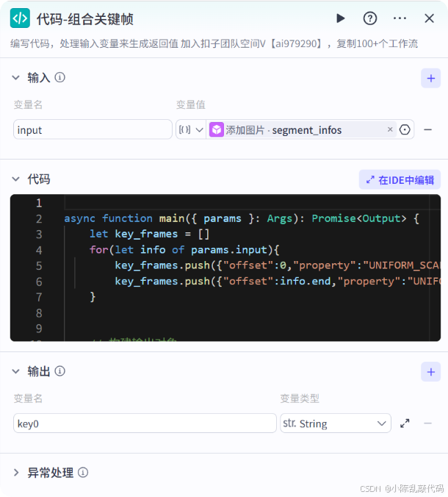Add a new input variable
The width and height of the screenshot is (448, 497).
[x=430, y=78]
